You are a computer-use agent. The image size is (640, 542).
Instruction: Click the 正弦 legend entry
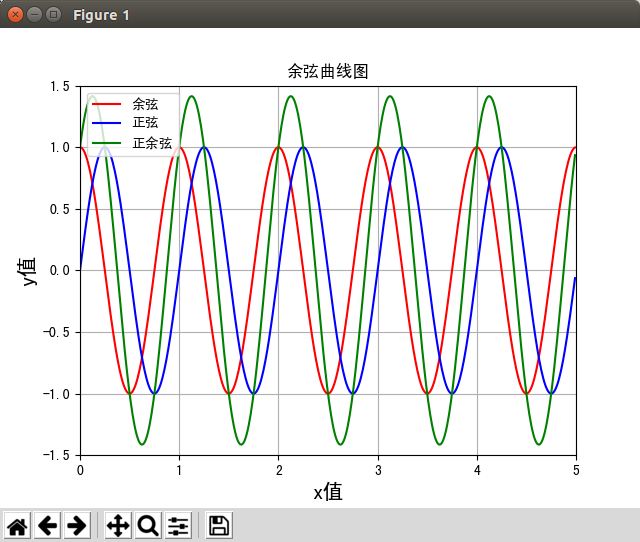[145, 122]
